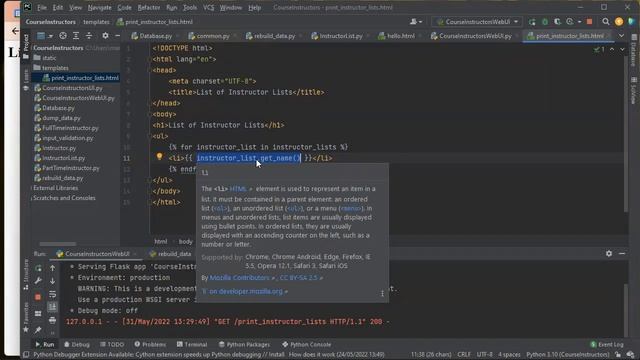Screen dimensions: 640x360
Task: Open the Project view selector dropdown
Action: (45, 36)
